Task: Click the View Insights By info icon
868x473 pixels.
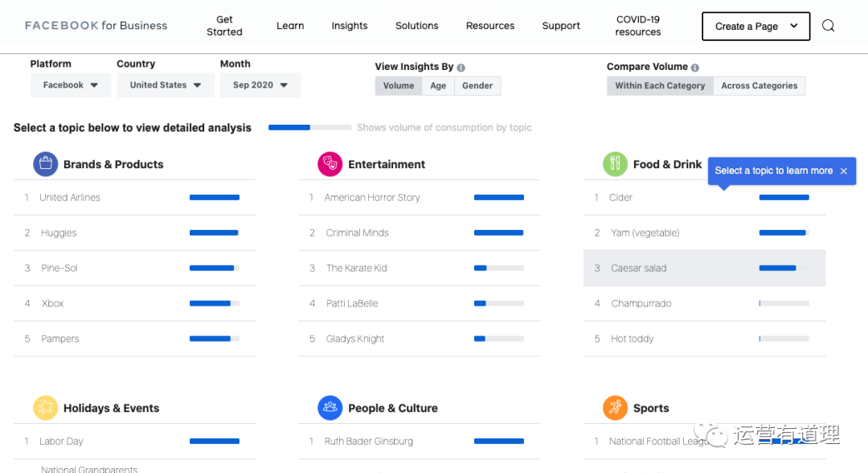Action: 461,68
